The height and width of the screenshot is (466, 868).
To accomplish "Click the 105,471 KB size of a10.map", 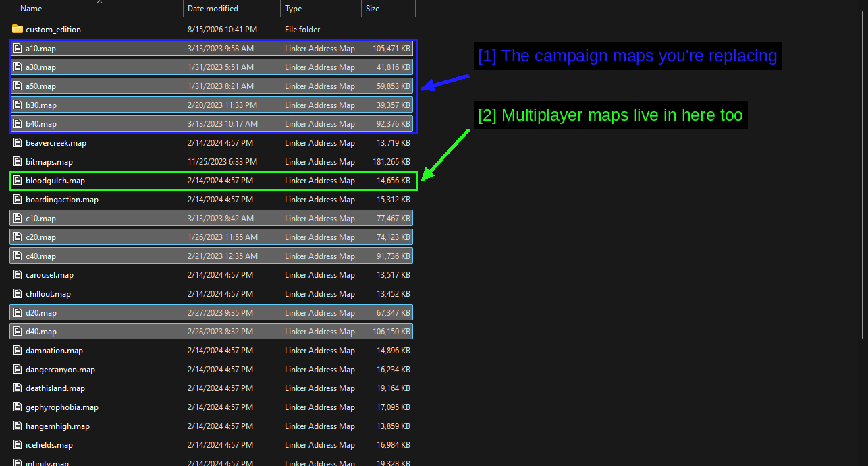I will click(x=391, y=49).
